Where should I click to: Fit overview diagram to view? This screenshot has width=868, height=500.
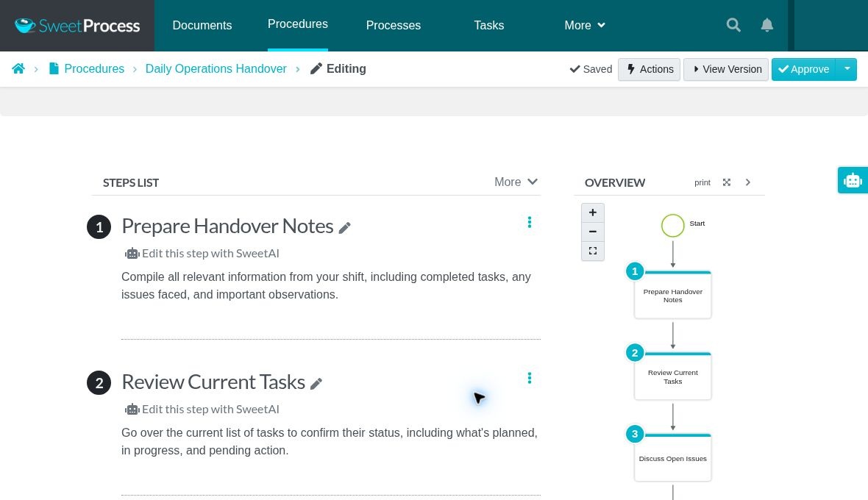click(593, 251)
